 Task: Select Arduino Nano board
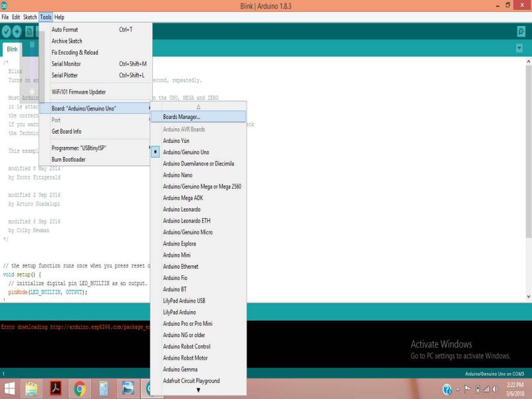point(198,175)
